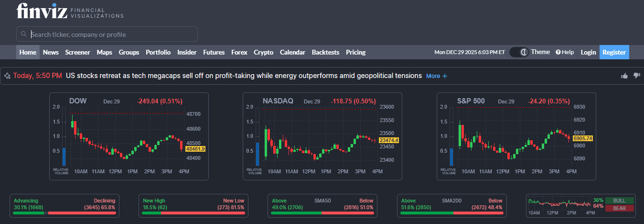Open the DOW intraday chart
This screenshot has height=224, width=644.
[x=129, y=136]
